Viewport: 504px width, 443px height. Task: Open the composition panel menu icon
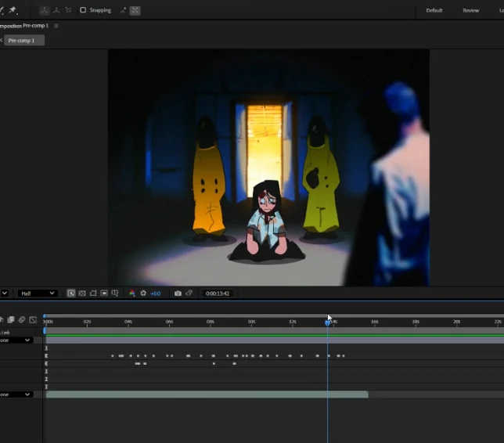pyautogui.click(x=56, y=26)
